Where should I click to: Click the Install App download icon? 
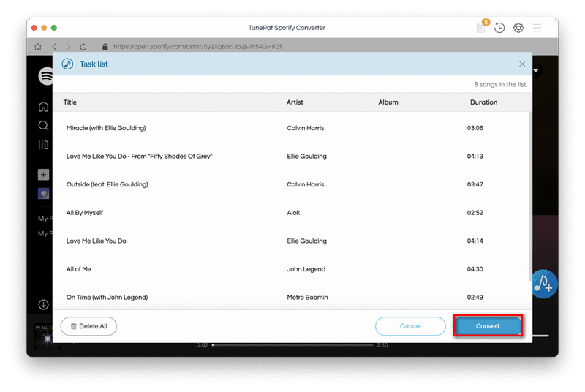pos(43,305)
